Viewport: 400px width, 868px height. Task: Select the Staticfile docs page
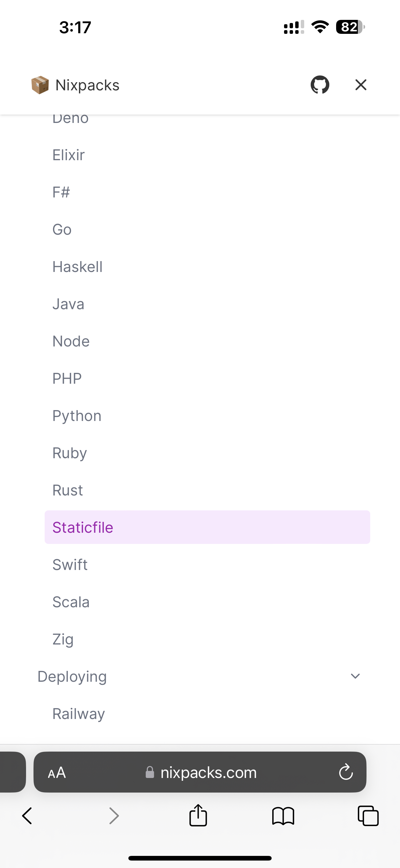pyautogui.click(x=83, y=527)
